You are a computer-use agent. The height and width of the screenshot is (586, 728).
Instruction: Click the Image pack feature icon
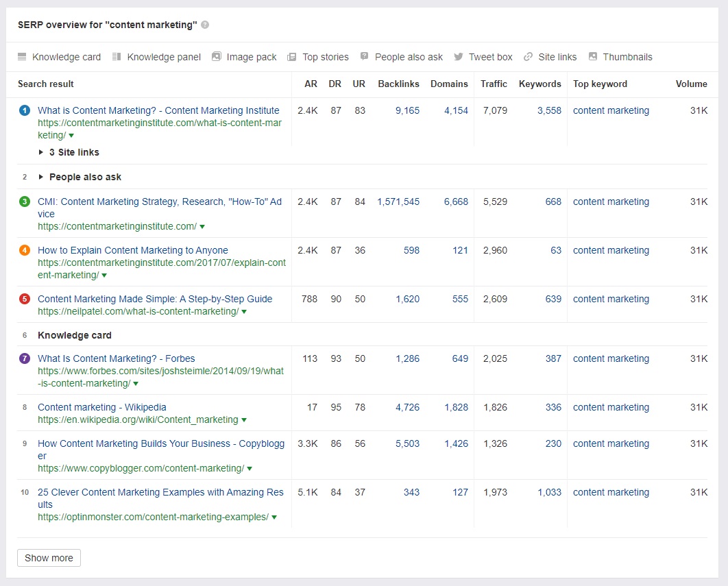click(217, 57)
